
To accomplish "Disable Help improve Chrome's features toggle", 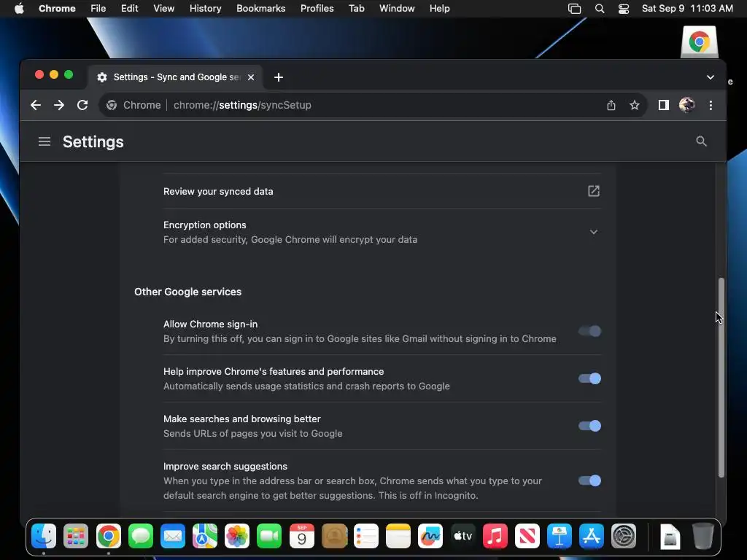I will pyautogui.click(x=589, y=378).
